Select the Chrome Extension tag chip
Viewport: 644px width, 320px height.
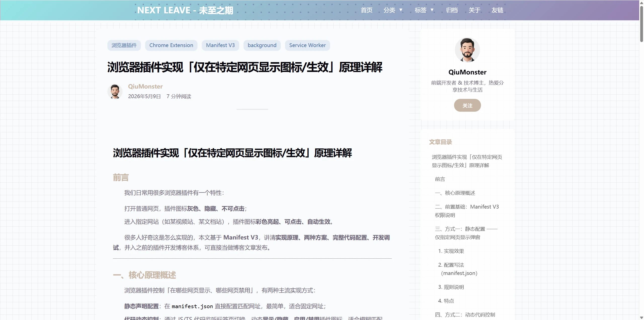click(x=171, y=45)
